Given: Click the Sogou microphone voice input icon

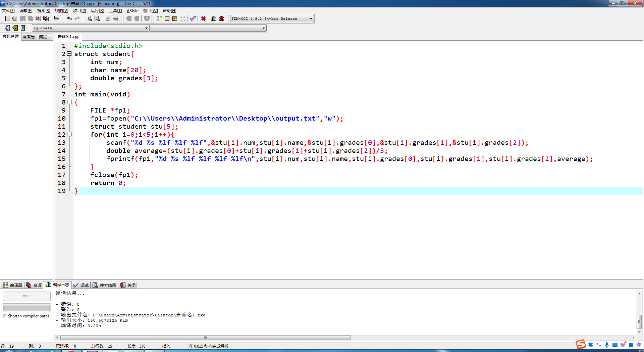Looking at the screenshot, I should coord(607,345).
